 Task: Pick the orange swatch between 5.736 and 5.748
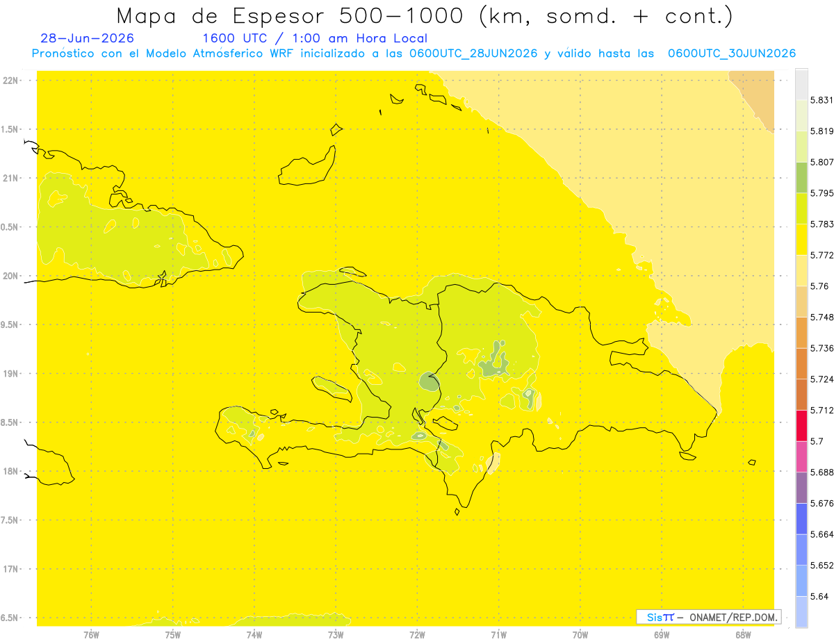tap(801, 332)
